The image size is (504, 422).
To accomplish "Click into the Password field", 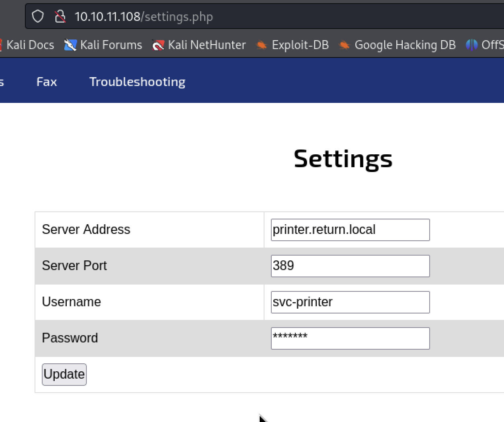I will tap(350, 338).
